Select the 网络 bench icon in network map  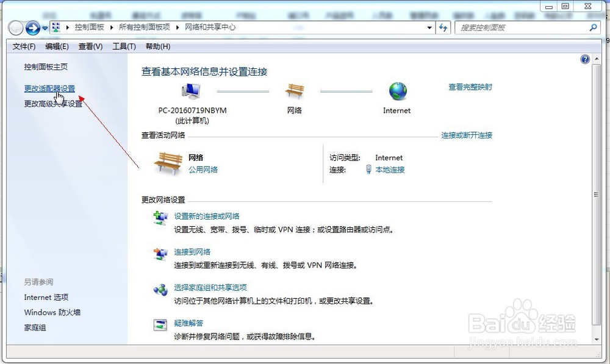pyautogui.click(x=295, y=91)
